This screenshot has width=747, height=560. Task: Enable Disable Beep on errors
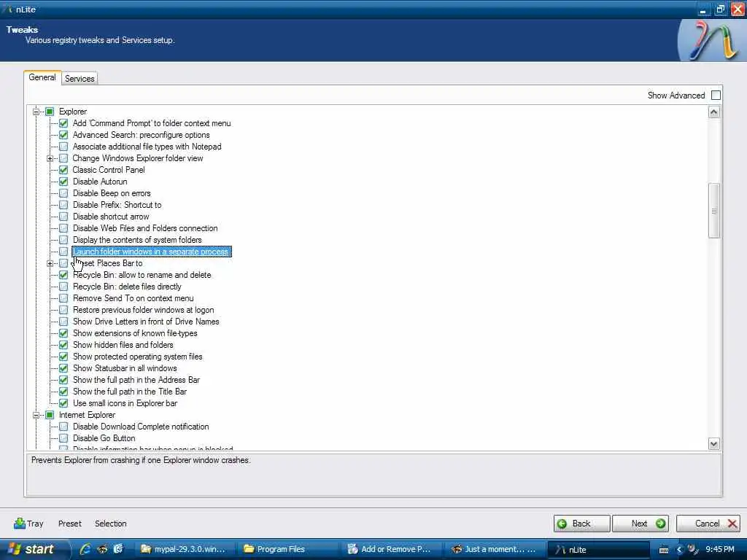coord(63,193)
